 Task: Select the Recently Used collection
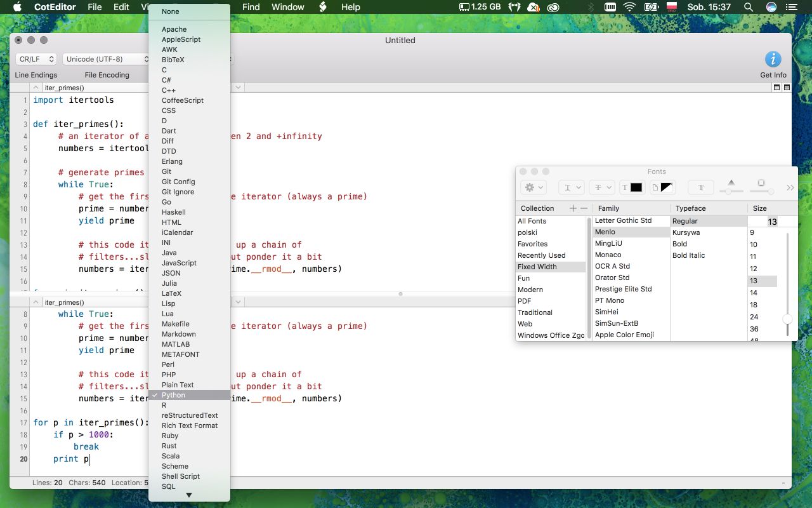click(551, 255)
